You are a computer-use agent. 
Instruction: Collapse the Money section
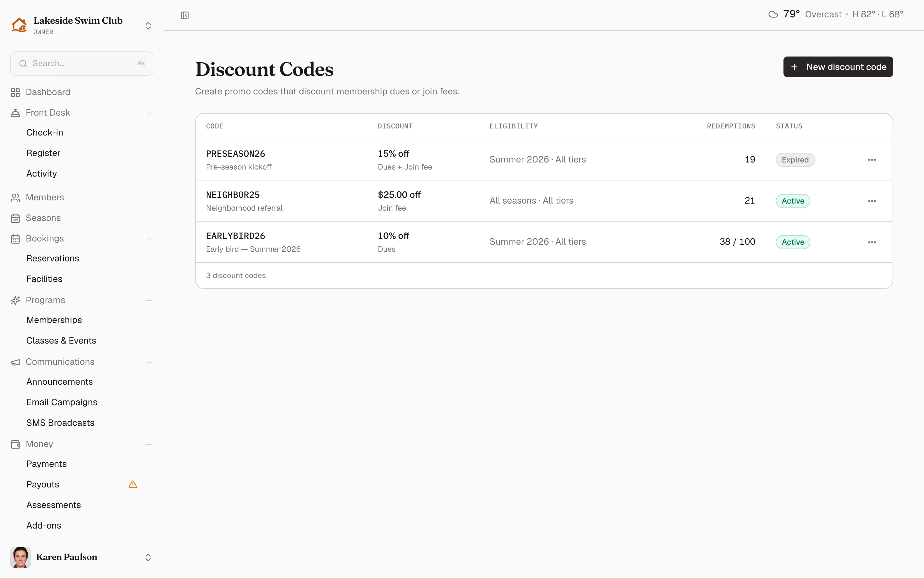(149, 444)
